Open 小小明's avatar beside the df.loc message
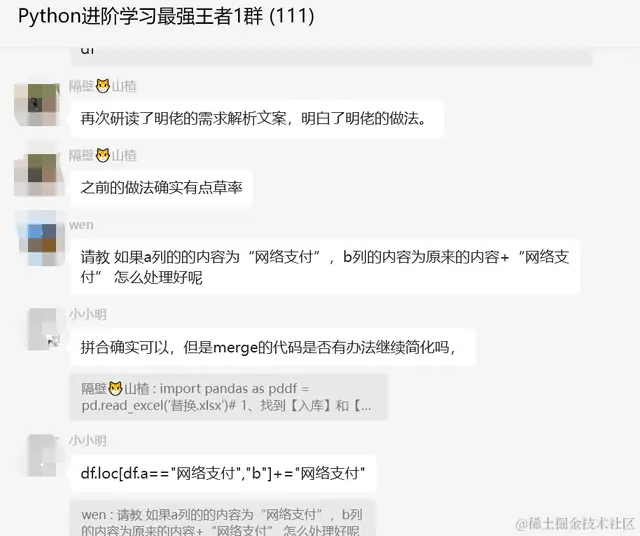The image size is (640, 536). tap(42, 455)
